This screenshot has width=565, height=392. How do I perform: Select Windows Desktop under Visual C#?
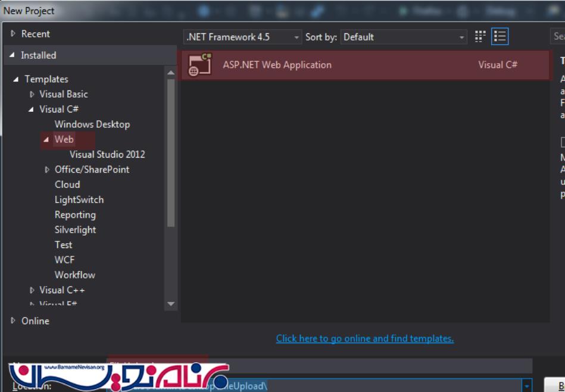click(x=92, y=124)
